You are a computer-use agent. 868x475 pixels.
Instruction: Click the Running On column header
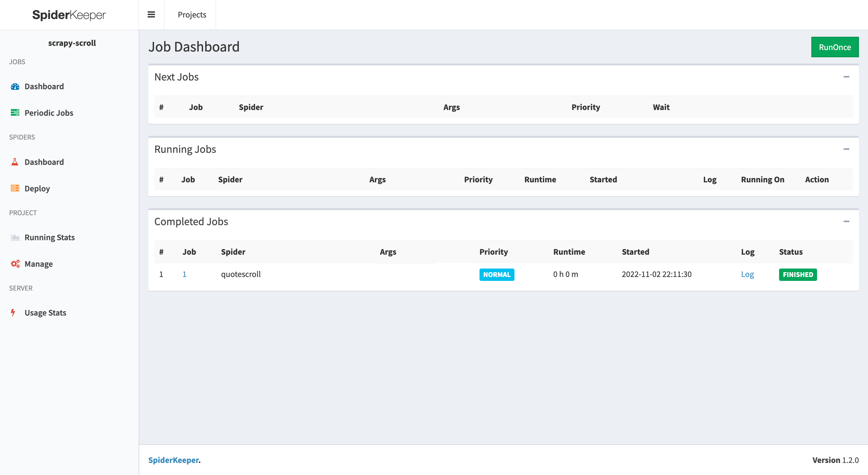click(762, 180)
